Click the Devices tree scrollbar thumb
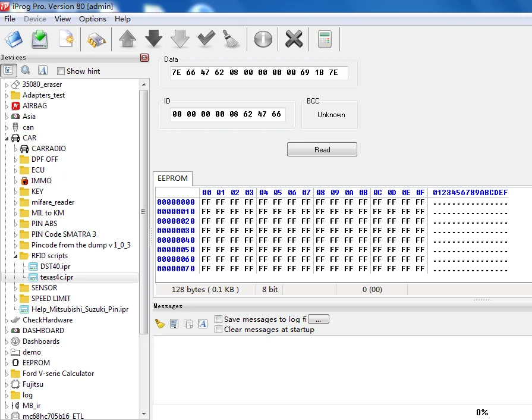The image size is (532, 420). 143,212
